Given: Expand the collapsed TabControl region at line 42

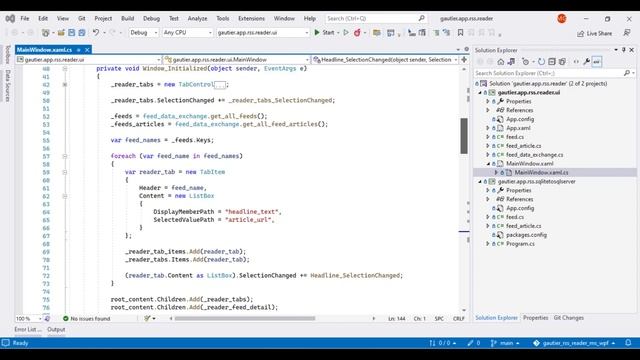Looking at the screenshot, I should (x=65, y=84).
